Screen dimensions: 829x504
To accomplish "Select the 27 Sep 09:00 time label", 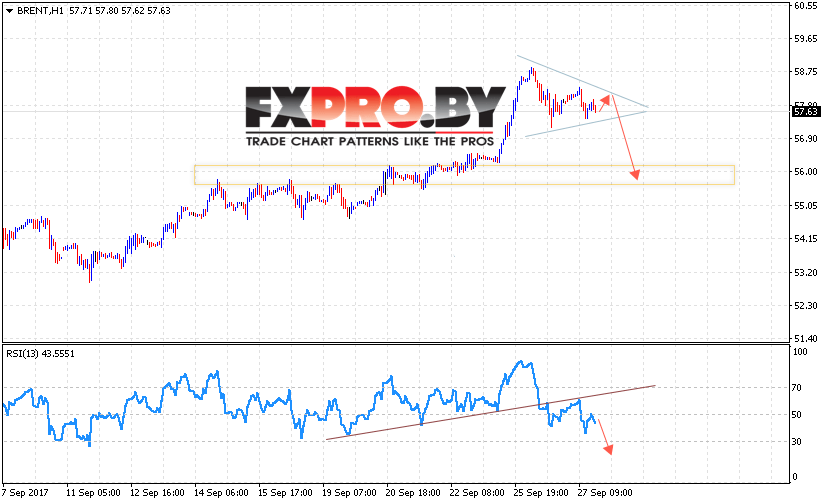I will [x=605, y=493].
